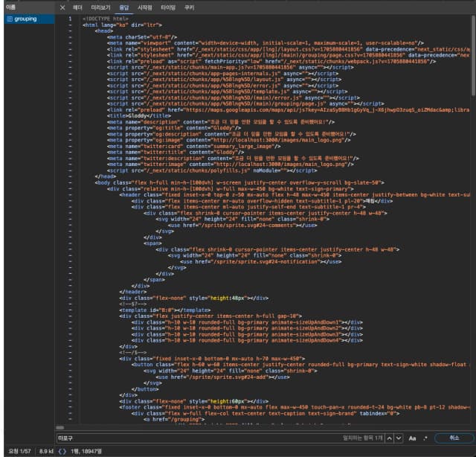Go to next search match
Viewport: 476px width, 457px height.
point(399,438)
